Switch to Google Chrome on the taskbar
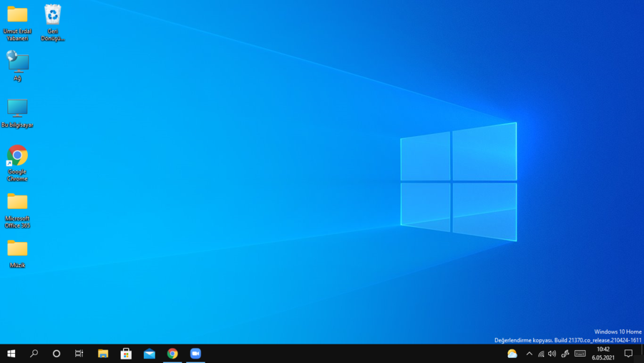Screen dimensions: 644x363 coord(172,354)
